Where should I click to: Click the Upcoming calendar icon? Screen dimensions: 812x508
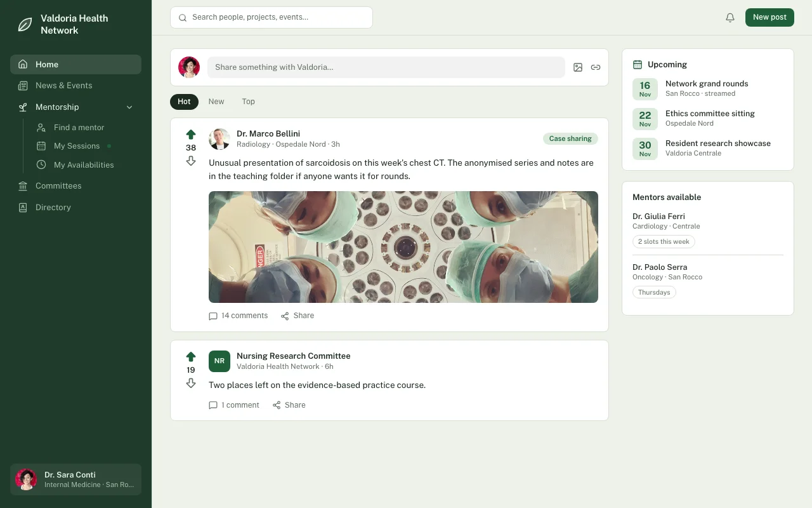(638, 65)
